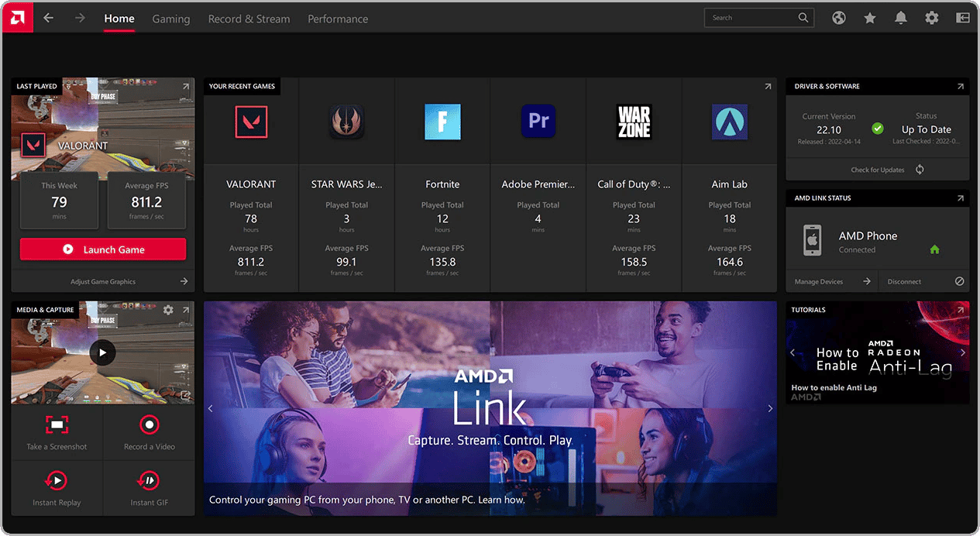Open Media & Capture settings gear
This screenshot has width=980, height=536.
click(168, 310)
